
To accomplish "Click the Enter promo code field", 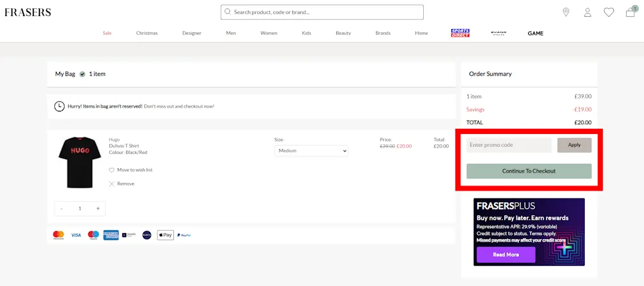I will [x=509, y=145].
